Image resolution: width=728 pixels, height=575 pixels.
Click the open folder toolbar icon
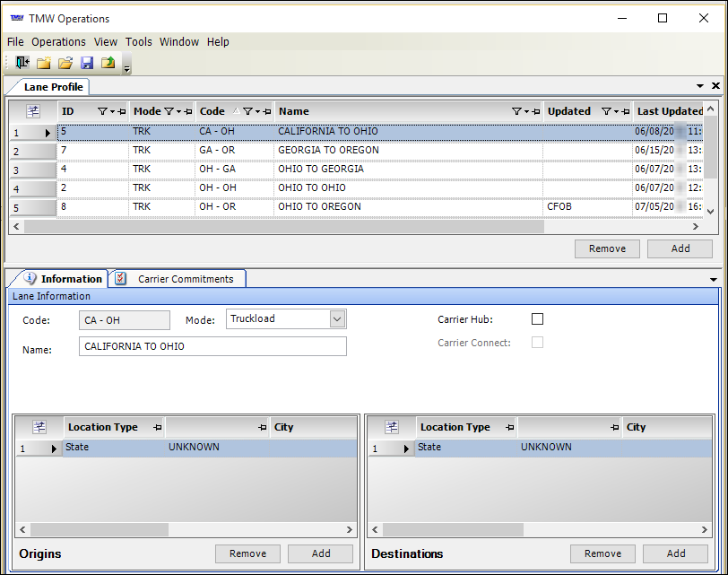pos(65,63)
